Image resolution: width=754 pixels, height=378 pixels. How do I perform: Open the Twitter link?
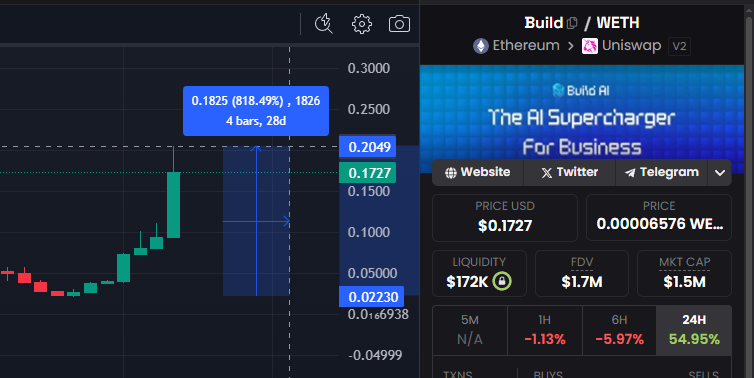[569, 172]
